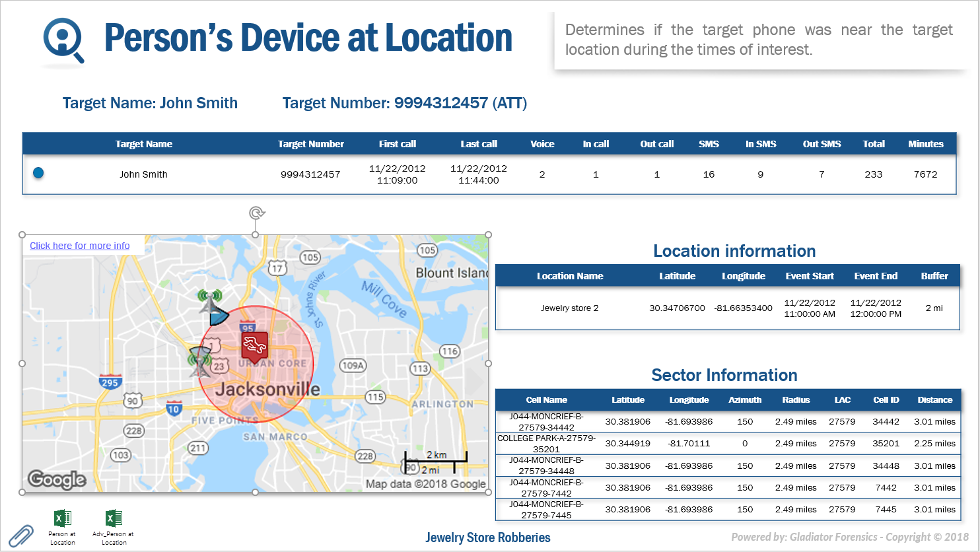The width and height of the screenshot is (980, 552).
Task: Open the Adv_Person at Location Excel file
Action: (114, 519)
